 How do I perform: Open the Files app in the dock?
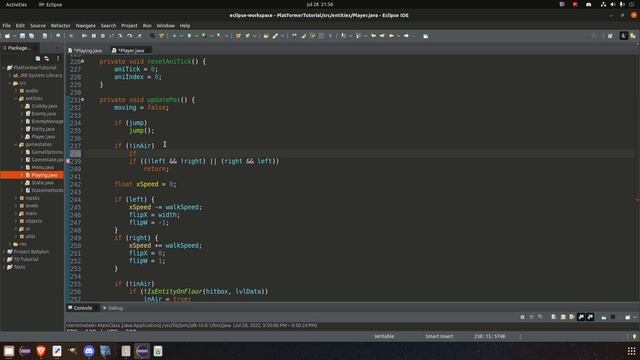(9, 351)
